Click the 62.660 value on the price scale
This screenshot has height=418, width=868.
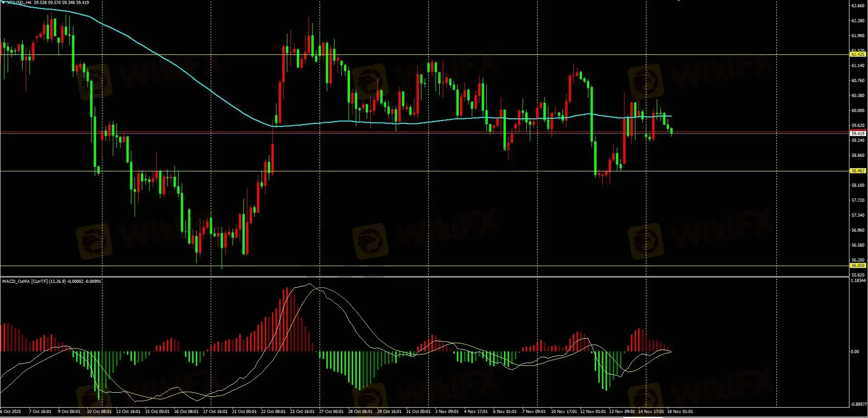858,6
